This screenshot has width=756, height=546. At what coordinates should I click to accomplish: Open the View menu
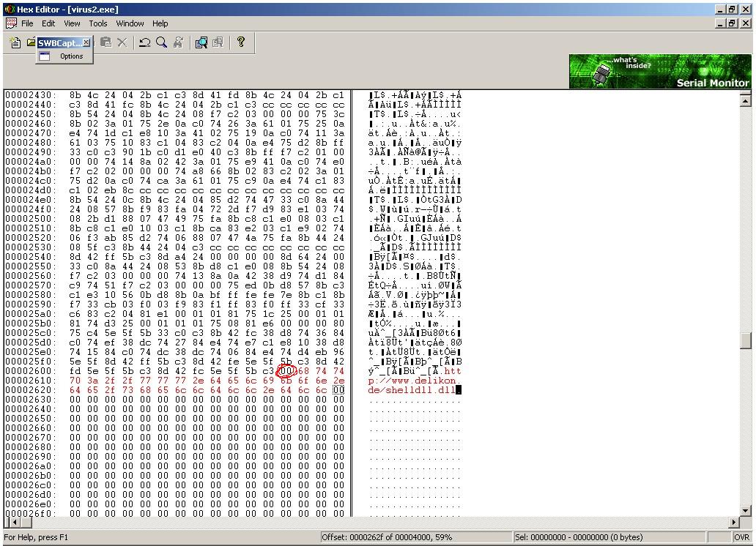point(72,23)
